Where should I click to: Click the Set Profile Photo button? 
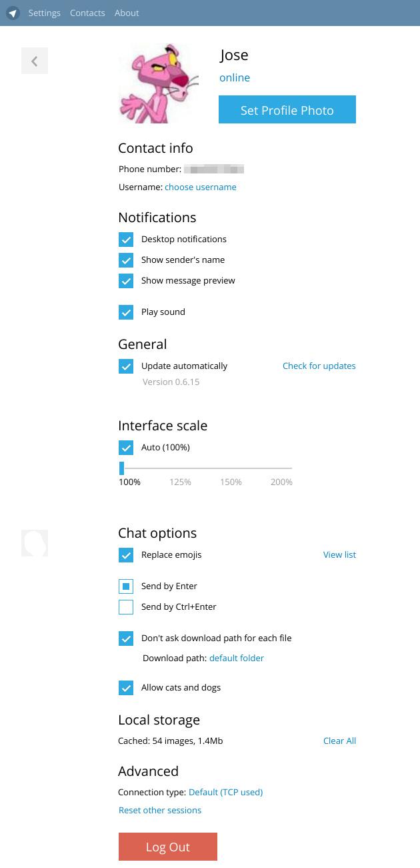[287, 110]
